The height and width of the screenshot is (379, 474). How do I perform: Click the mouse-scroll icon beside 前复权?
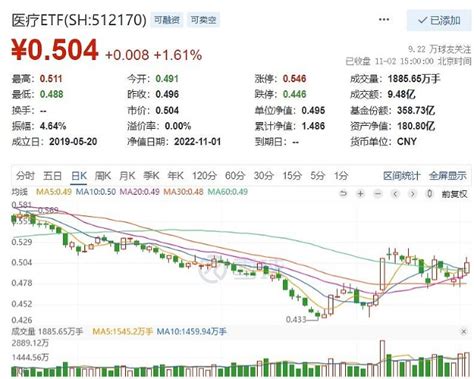(x=430, y=193)
